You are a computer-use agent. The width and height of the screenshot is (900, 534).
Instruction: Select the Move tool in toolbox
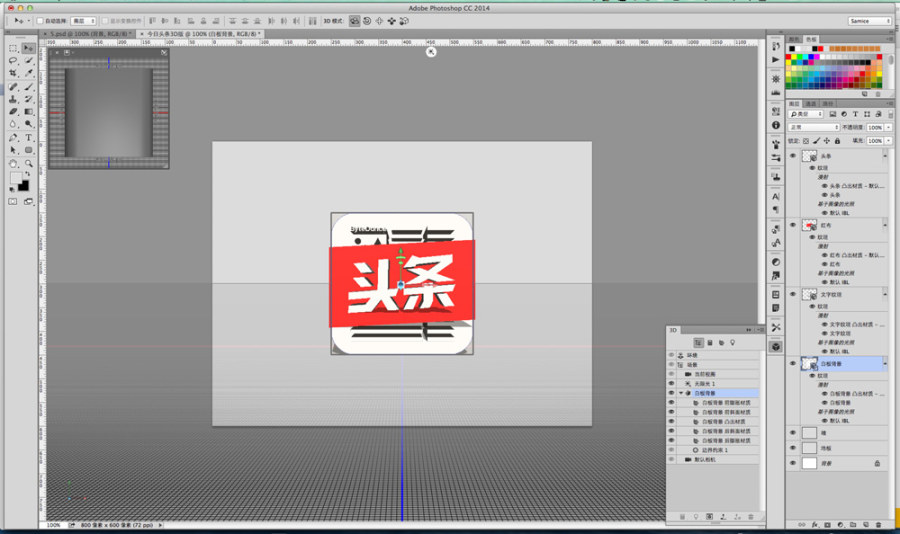click(28, 48)
